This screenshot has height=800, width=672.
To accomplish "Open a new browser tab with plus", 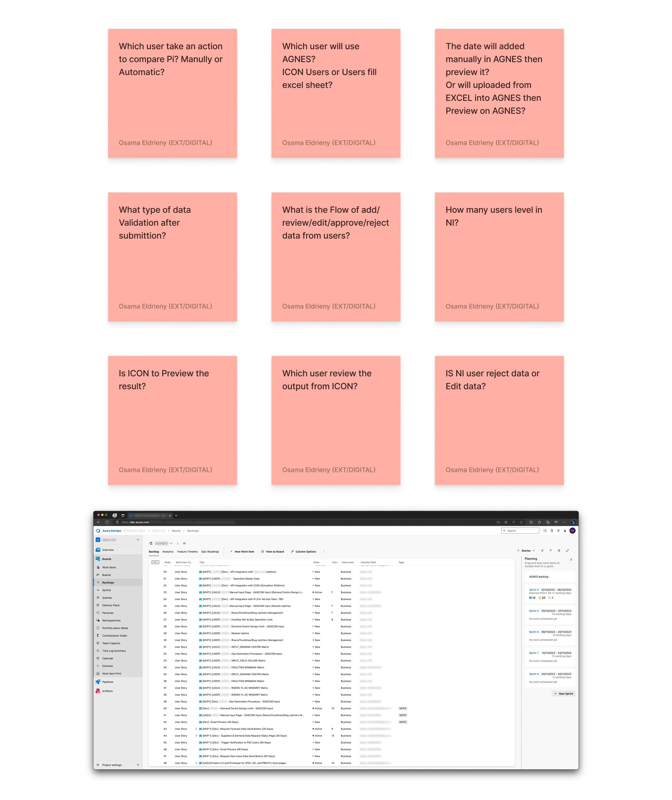I will (x=176, y=516).
